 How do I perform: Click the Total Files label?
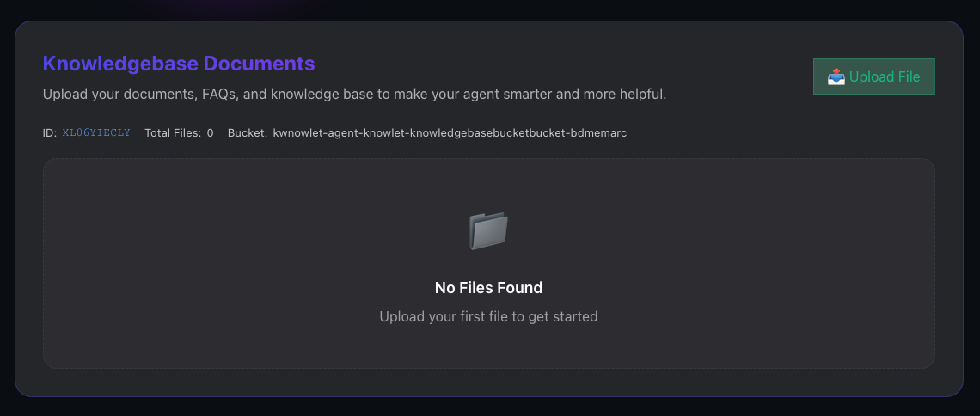point(173,132)
